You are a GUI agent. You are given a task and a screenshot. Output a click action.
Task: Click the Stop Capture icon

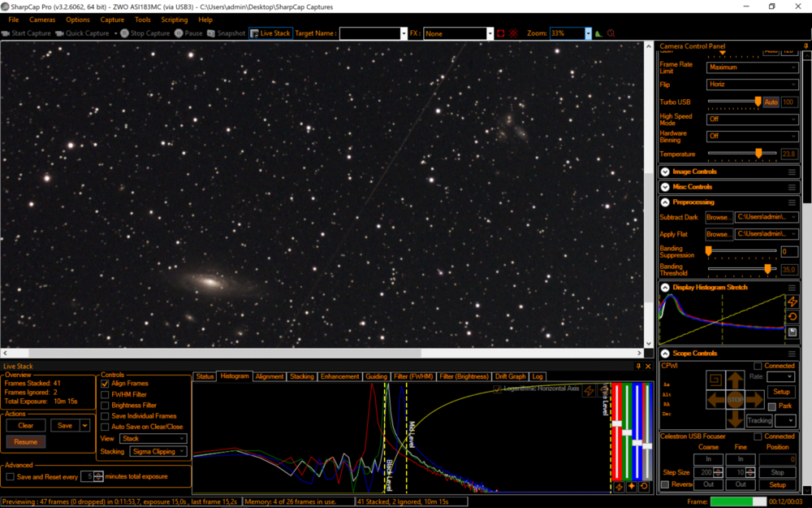coord(124,33)
